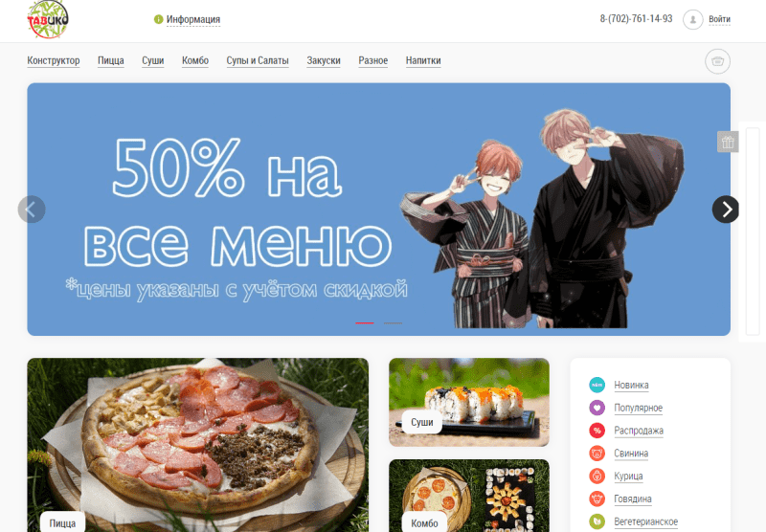Open the Суши category card
Screen dimensions: 766x532
click(x=469, y=402)
